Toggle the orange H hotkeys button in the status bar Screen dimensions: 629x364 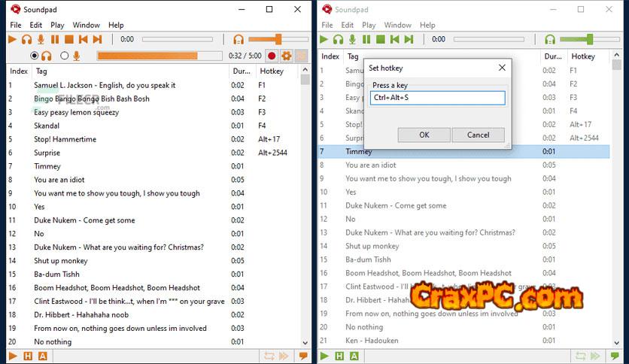28,356
